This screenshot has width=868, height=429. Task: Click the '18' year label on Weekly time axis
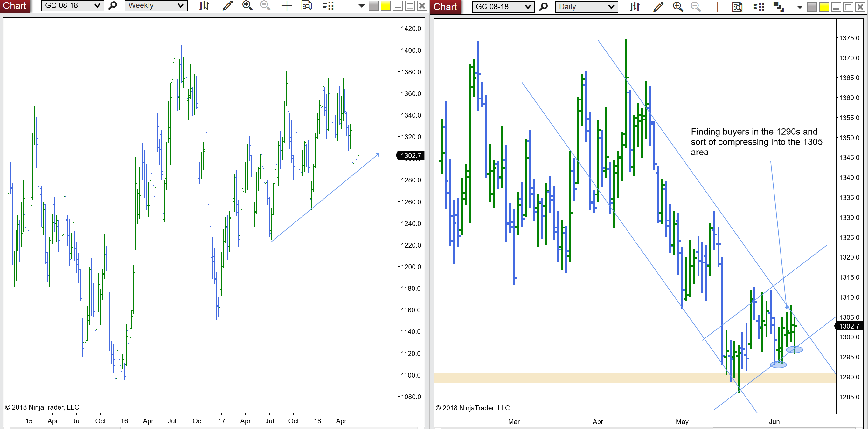pos(317,421)
